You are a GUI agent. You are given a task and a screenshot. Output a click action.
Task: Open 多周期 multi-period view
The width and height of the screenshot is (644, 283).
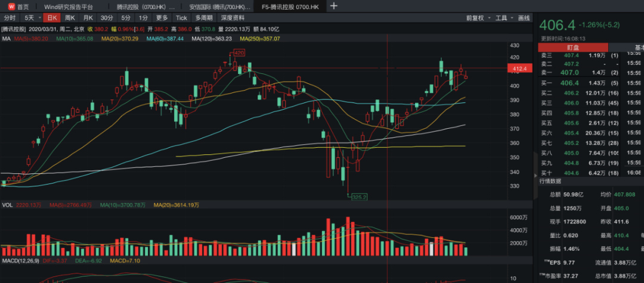203,18
